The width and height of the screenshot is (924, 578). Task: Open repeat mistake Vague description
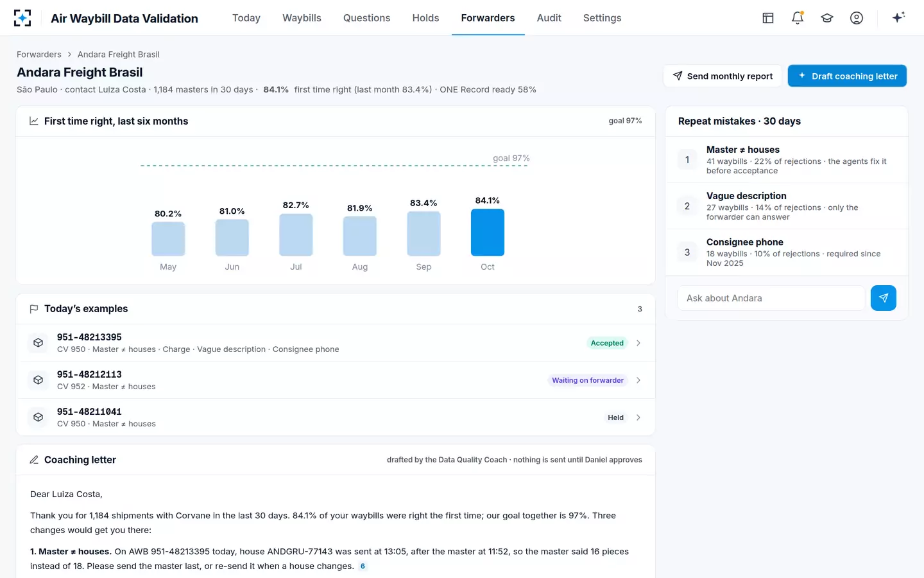click(787, 206)
